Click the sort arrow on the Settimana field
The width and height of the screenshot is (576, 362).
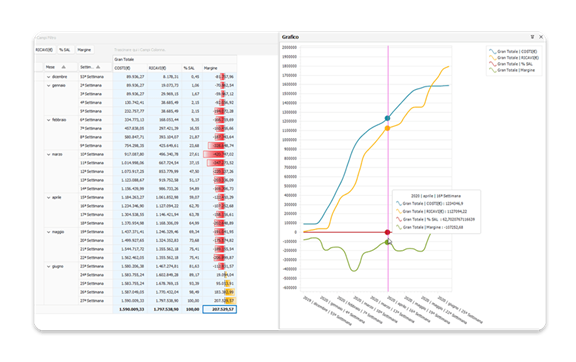point(98,67)
